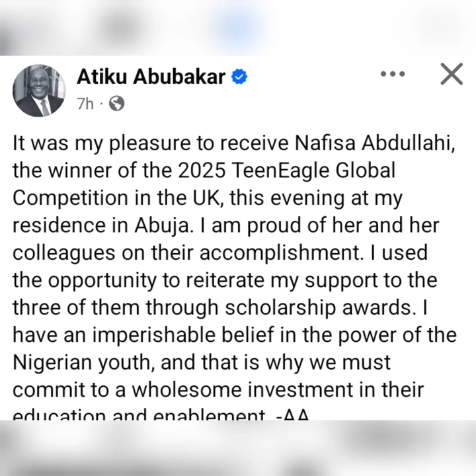The width and height of the screenshot is (476, 476).
Task: Click the 7h post timestamp
Action: [x=85, y=104]
